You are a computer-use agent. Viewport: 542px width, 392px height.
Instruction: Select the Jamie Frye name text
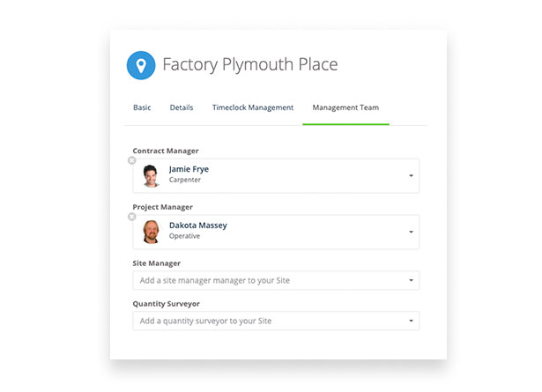point(189,169)
